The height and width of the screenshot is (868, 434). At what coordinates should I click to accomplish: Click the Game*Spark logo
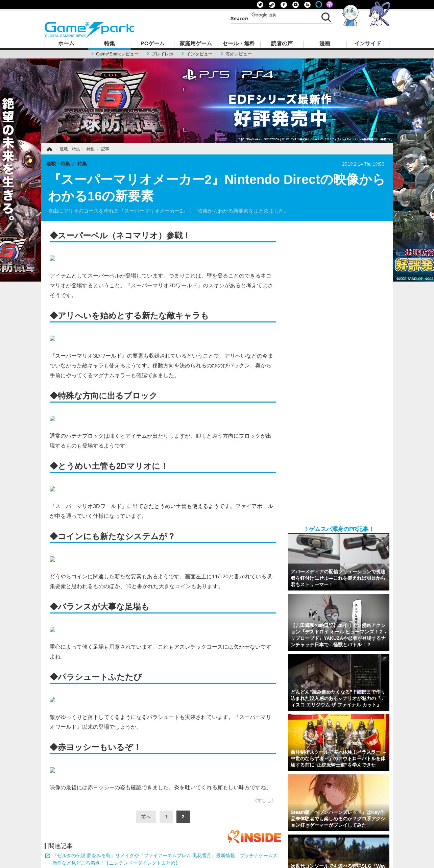90,29
